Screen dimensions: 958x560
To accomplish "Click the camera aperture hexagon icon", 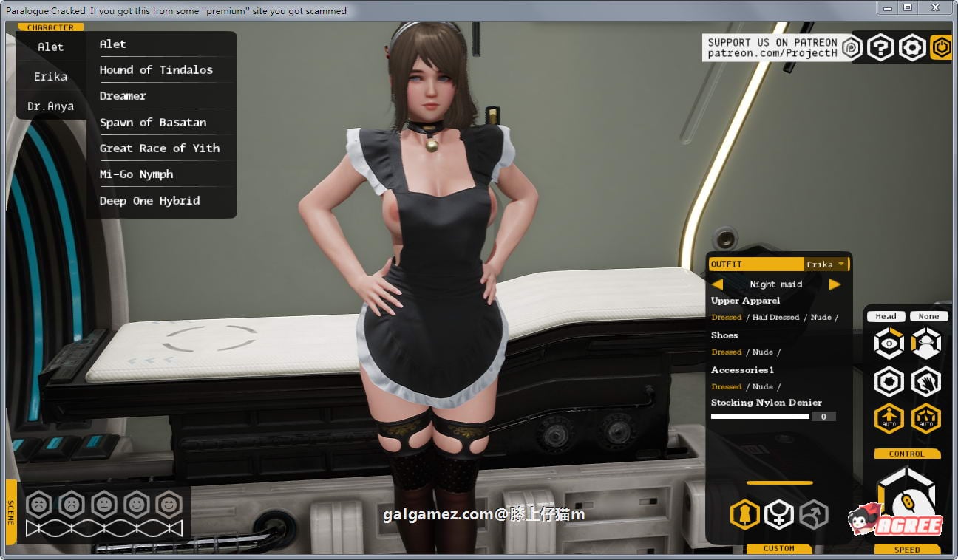I will click(889, 382).
